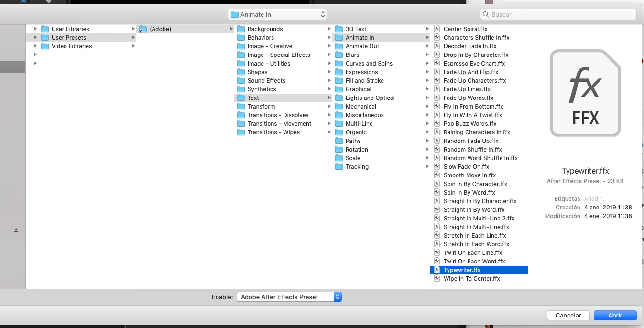644x328 pixels.
Task: Click the User Presets folder icon
Action: (45, 37)
